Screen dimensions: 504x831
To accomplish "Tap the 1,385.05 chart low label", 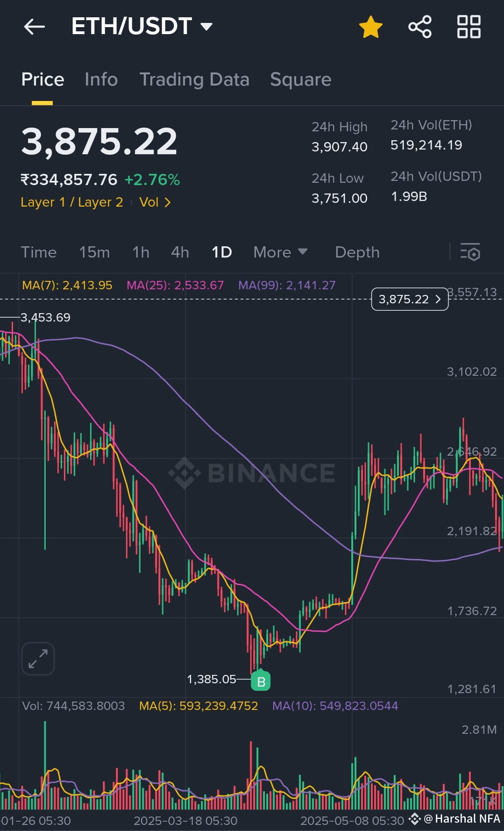I will pos(212,679).
